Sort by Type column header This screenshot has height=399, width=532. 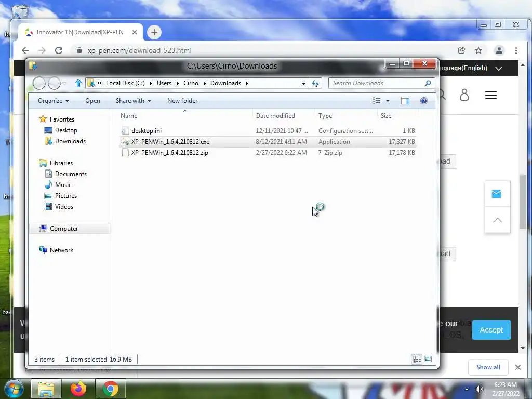(x=346, y=116)
